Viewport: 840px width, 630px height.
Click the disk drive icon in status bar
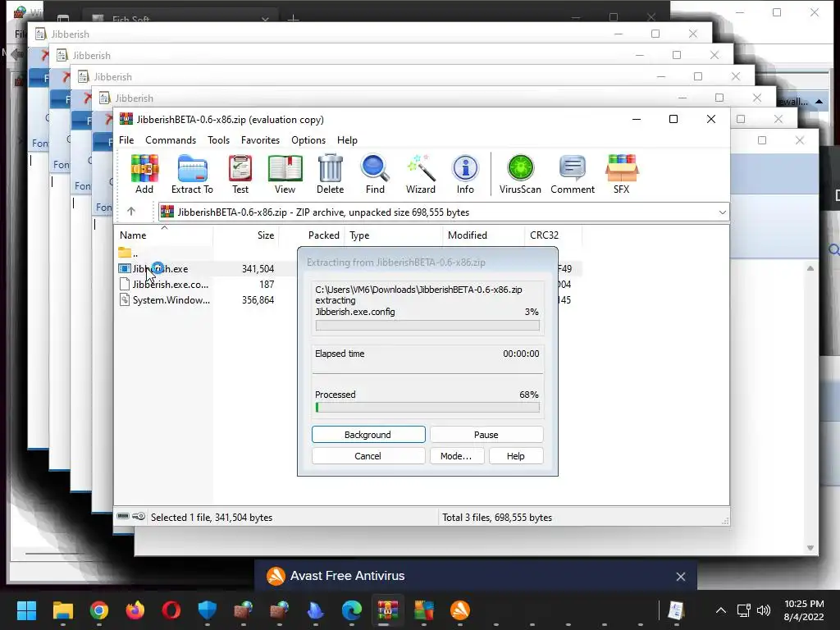pyautogui.click(x=123, y=517)
